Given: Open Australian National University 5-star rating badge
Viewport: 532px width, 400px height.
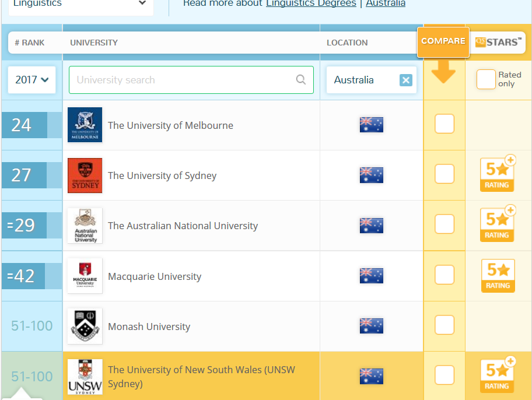Looking at the screenshot, I should click(498, 224).
